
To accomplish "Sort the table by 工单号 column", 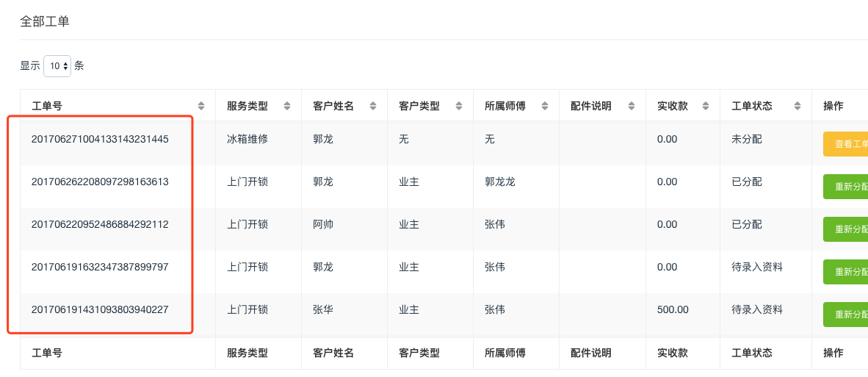I will tap(201, 106).
